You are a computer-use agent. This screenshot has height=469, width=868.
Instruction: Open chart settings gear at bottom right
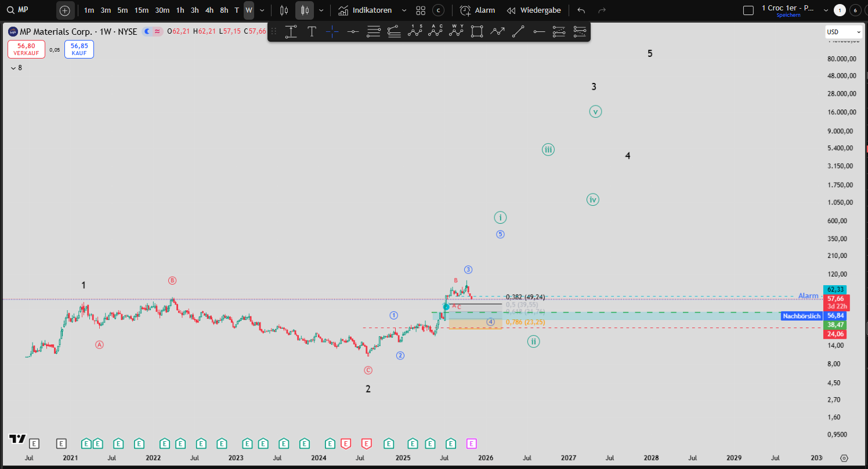844,458
